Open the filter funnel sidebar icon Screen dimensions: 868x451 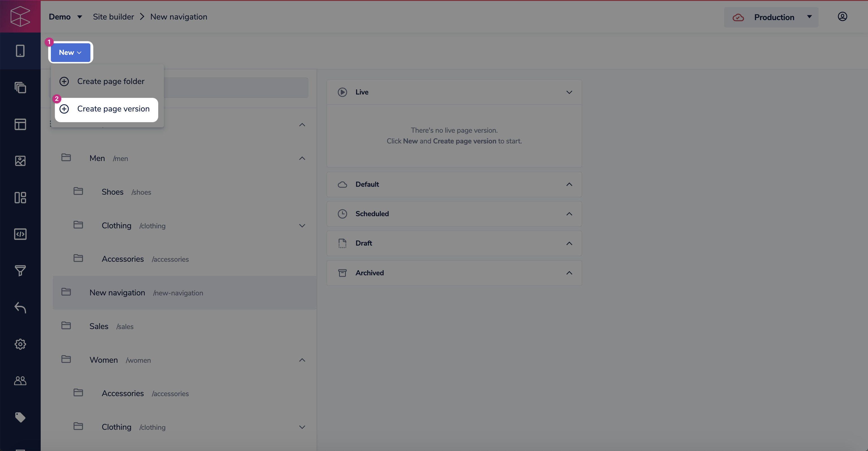pyautogui.click(x=20, y=270)
